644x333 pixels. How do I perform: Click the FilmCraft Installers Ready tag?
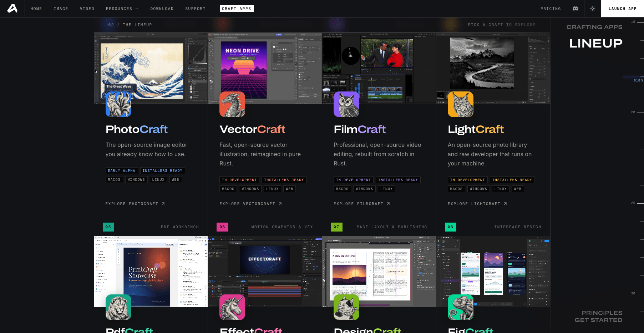tap(398, 180)
